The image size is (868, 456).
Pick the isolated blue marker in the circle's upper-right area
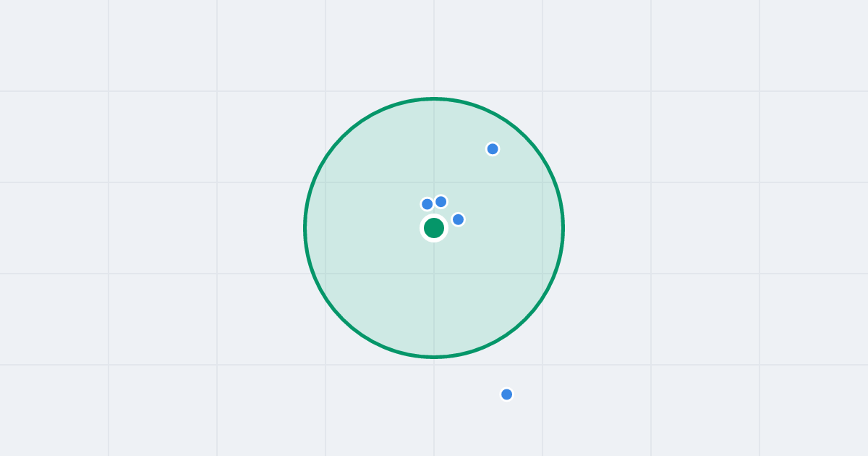[x=493, y=149]
